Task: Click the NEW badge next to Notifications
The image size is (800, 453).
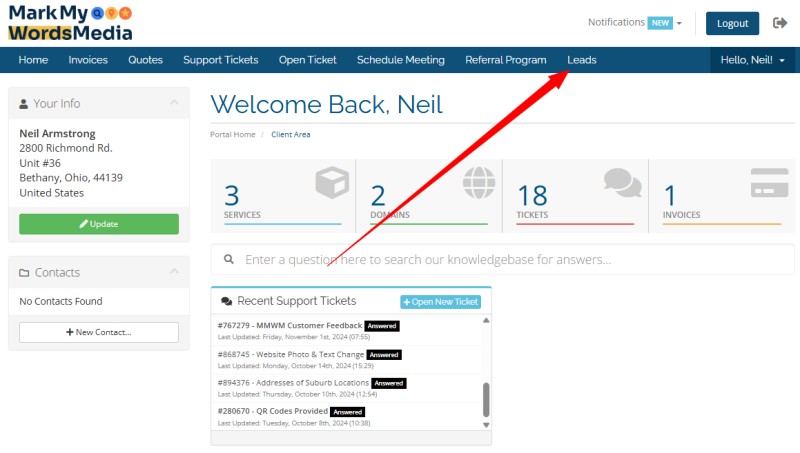Action: pyautogui.click(x=660, y=23)
